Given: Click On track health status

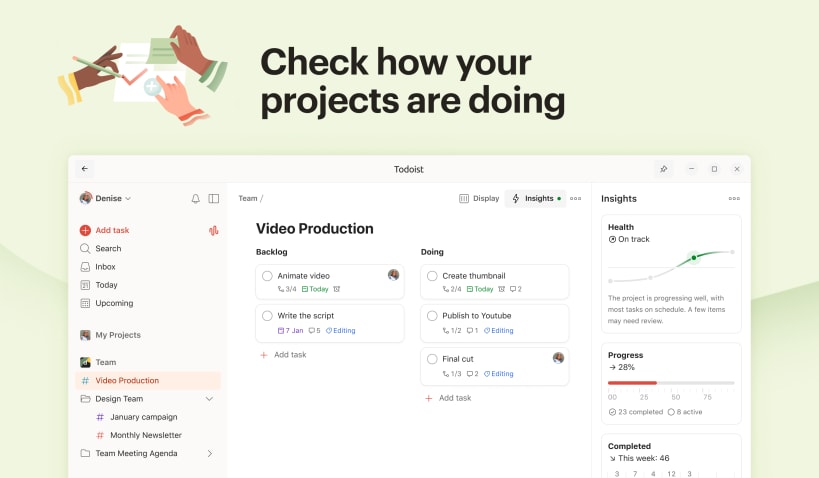Looking at the screenshot, I should click(x=629, y=239).
